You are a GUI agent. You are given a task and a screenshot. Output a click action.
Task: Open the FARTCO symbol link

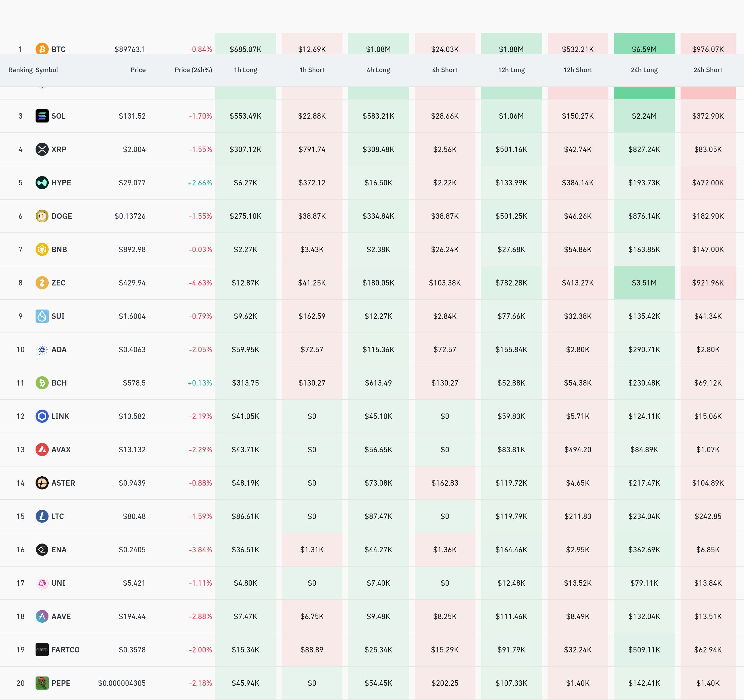coord(65,649)
